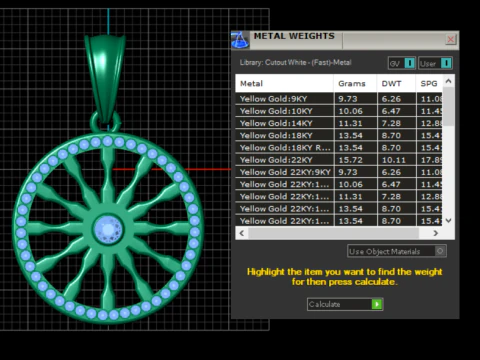This screenshot has width=480, height=360.
Task: Click the METAL WEIGHTS title bar text
Action: click(294, 36)
